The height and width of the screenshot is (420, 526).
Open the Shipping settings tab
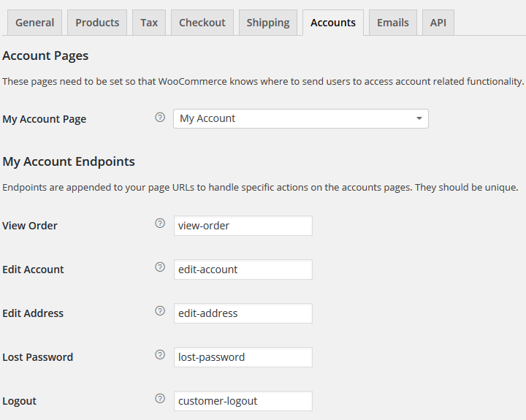point(267,23)
